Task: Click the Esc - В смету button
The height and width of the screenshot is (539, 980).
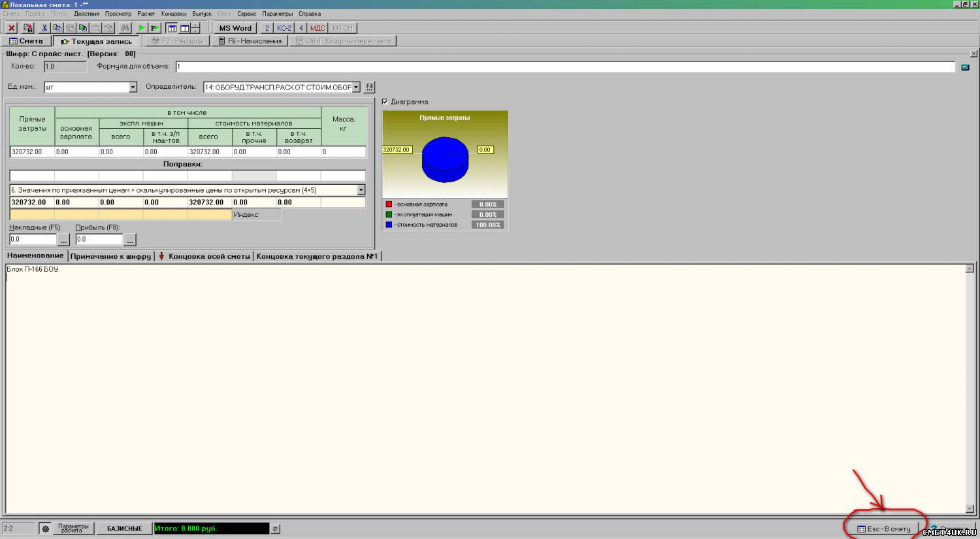Action: 883,529
